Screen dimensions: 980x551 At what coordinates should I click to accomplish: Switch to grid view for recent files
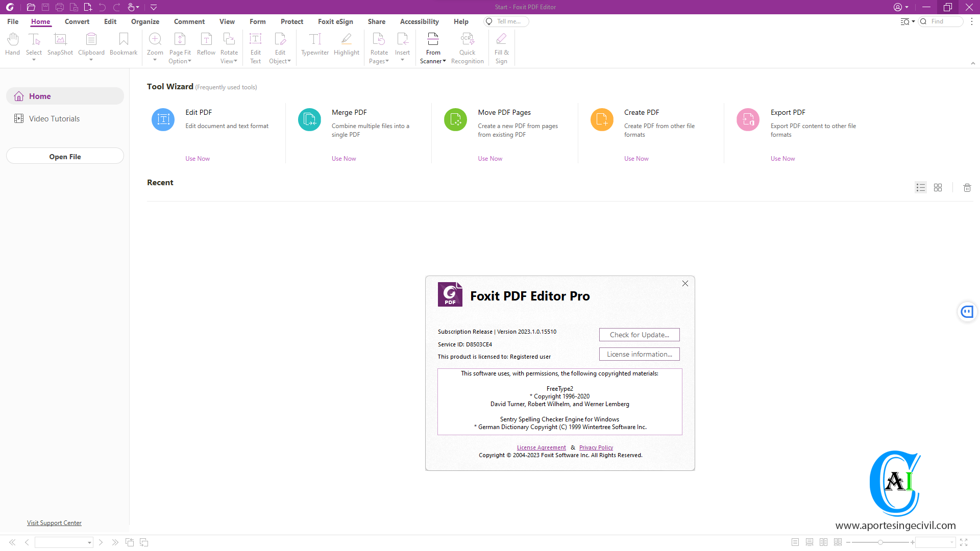(x=938, y=187)
